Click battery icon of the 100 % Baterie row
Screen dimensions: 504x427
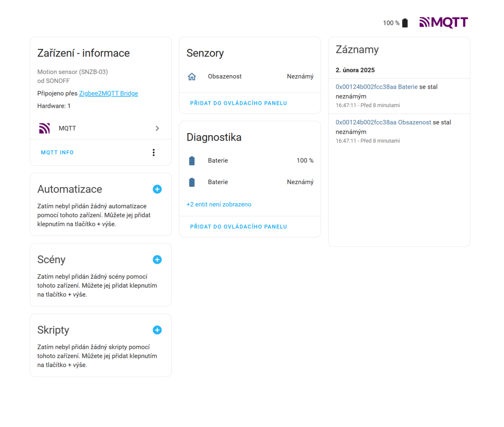[x=192, y=161]
